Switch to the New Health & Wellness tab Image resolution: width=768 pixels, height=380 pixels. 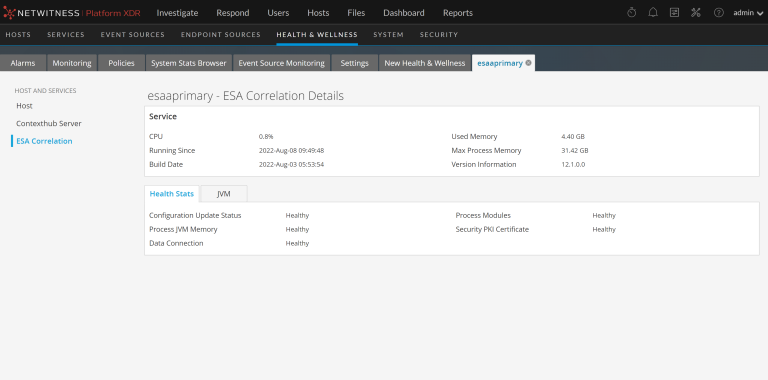pyautogui.click(x=425, y=63)
